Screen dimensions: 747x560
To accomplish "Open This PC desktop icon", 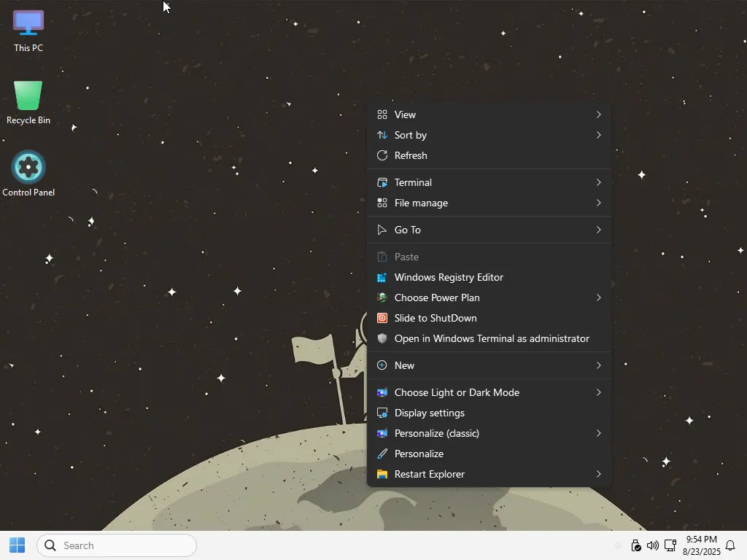I will pos(28,31).
